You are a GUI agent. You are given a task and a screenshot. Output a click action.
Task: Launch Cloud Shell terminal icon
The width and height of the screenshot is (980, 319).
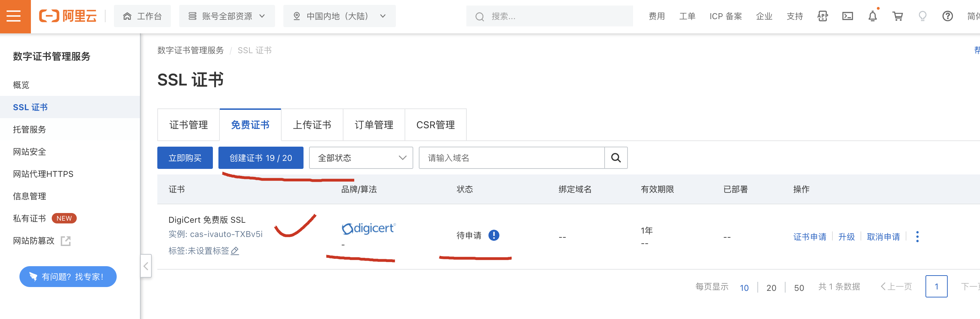[847, 16]
